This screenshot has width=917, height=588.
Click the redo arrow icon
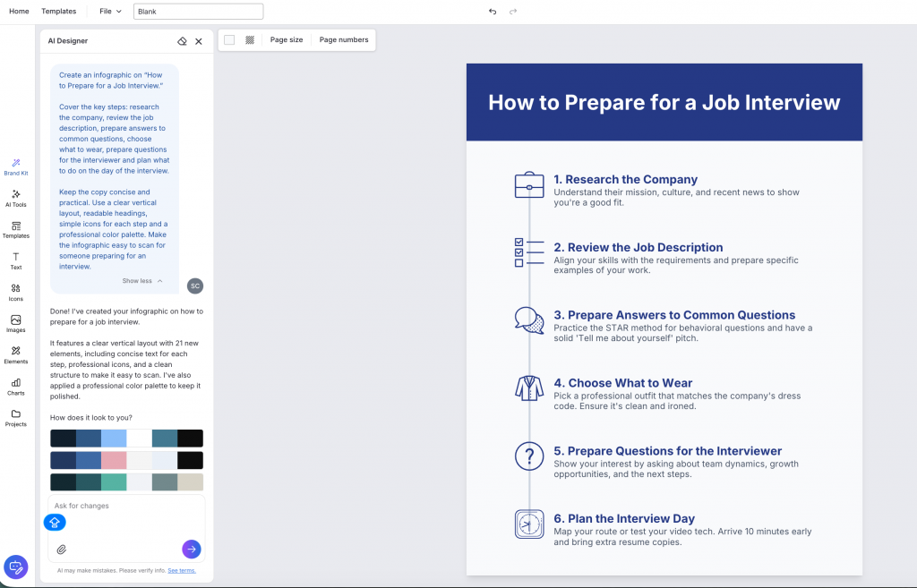coord(513,11)
